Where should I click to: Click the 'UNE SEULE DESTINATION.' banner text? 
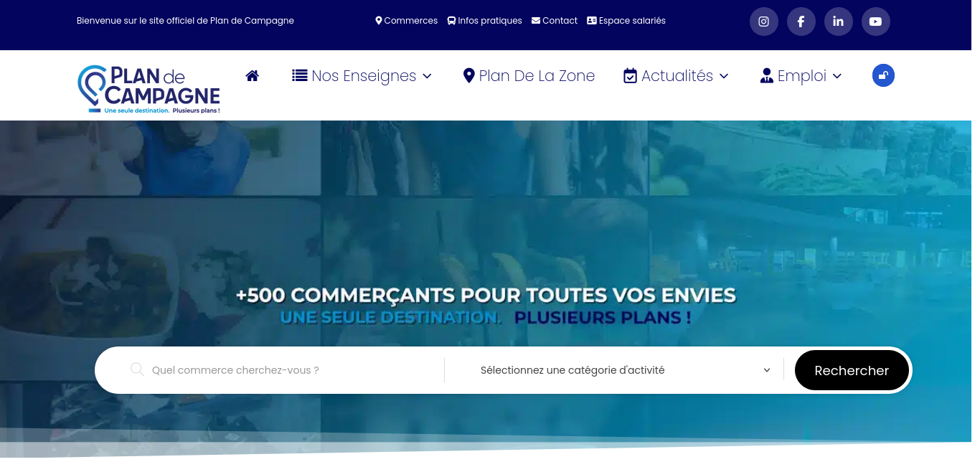point(391,317)
